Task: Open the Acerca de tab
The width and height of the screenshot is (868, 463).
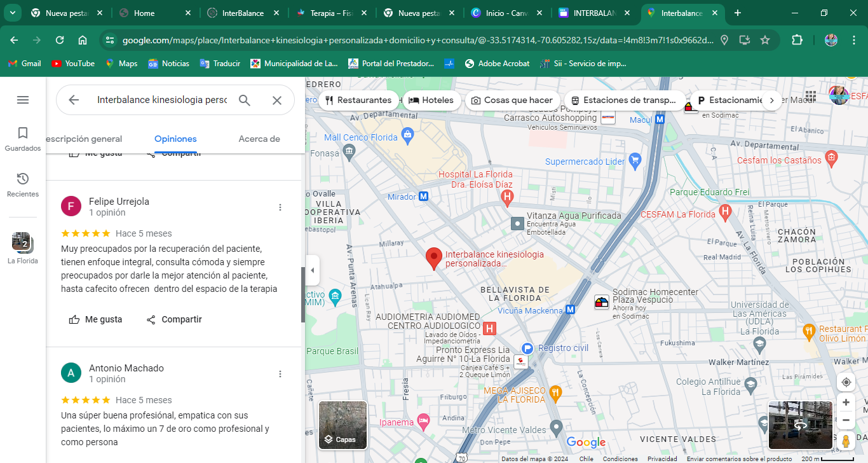Action: tap(259, 139)
